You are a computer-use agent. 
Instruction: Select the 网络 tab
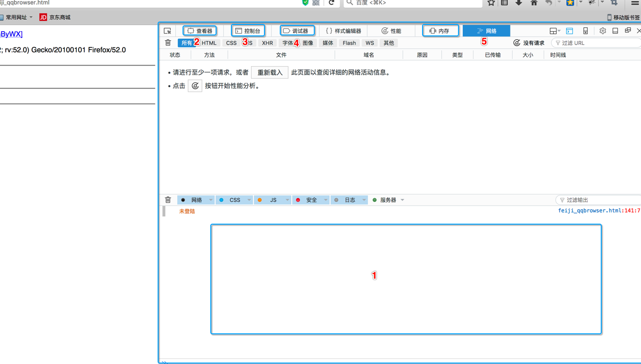point(486,31)
